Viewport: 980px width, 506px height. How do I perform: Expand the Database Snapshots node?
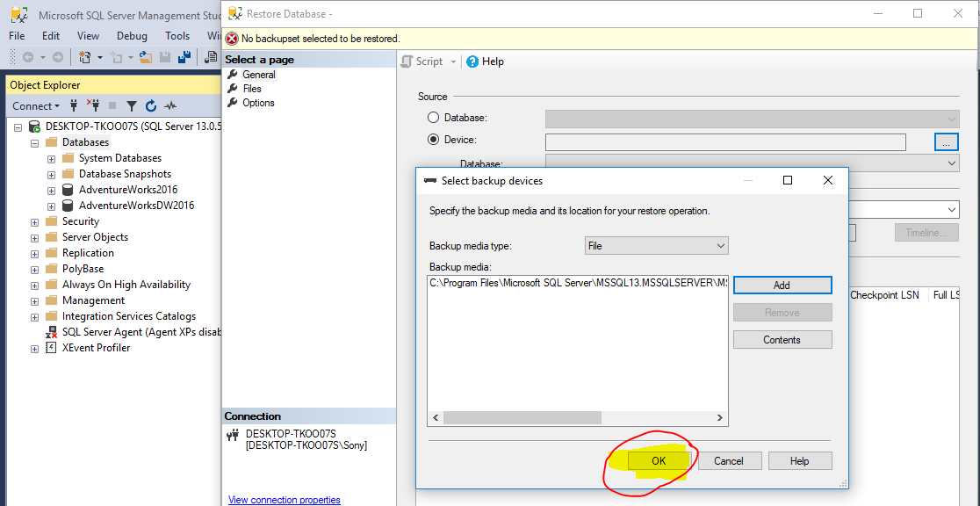tap(51, 175)
